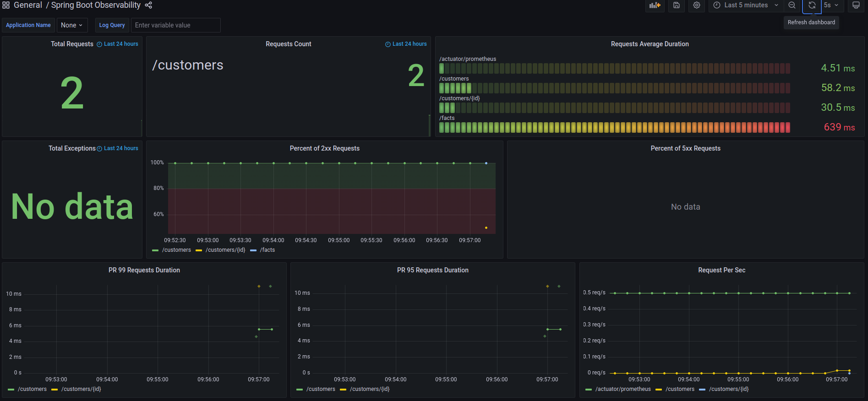Toggle /customers/{id} series in PR 95 legend
The width and height of the screenshot is (868, 401).
point(369,389)
